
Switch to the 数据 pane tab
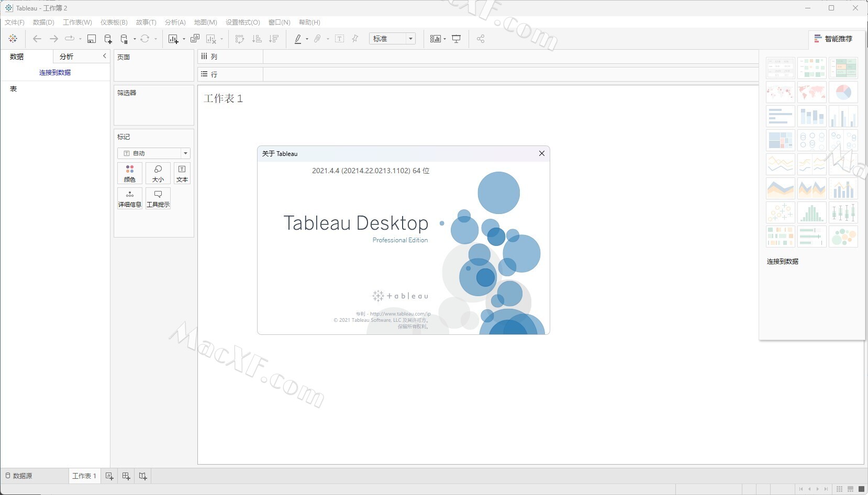pyautogui.click(x=17, y=57)
